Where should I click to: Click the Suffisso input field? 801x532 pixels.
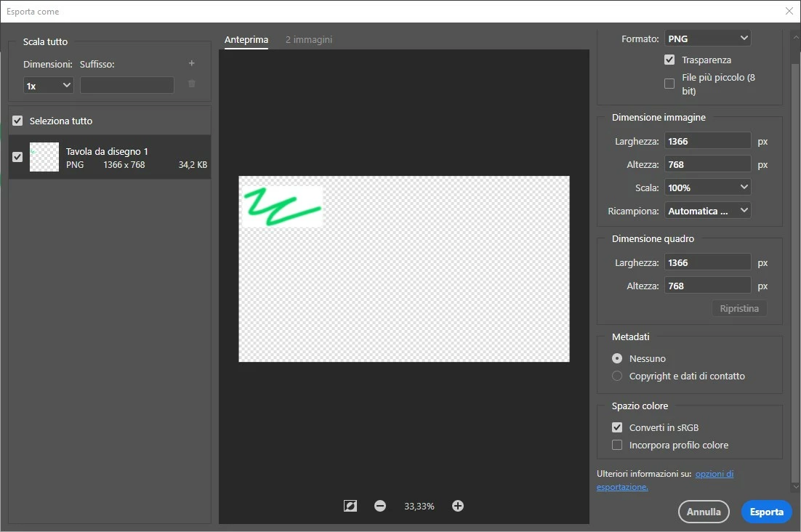pyautogui.click(x=126, y=85)
